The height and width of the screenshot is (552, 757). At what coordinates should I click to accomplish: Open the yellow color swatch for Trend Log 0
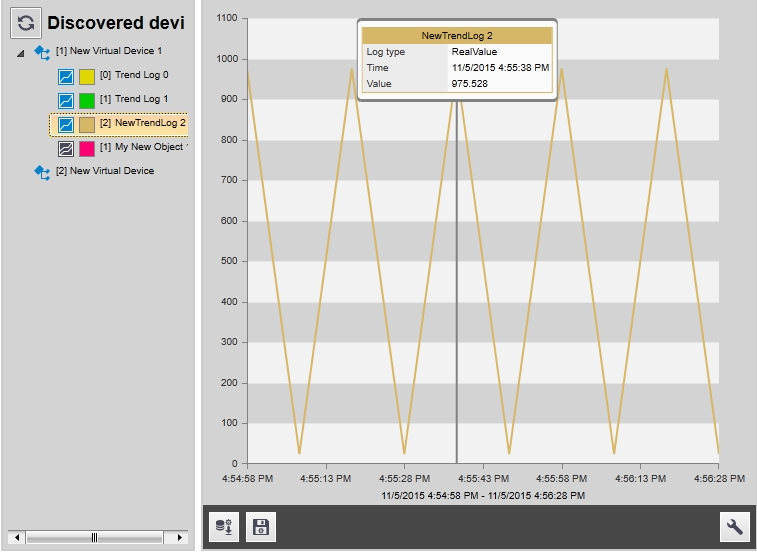[87, 76]
